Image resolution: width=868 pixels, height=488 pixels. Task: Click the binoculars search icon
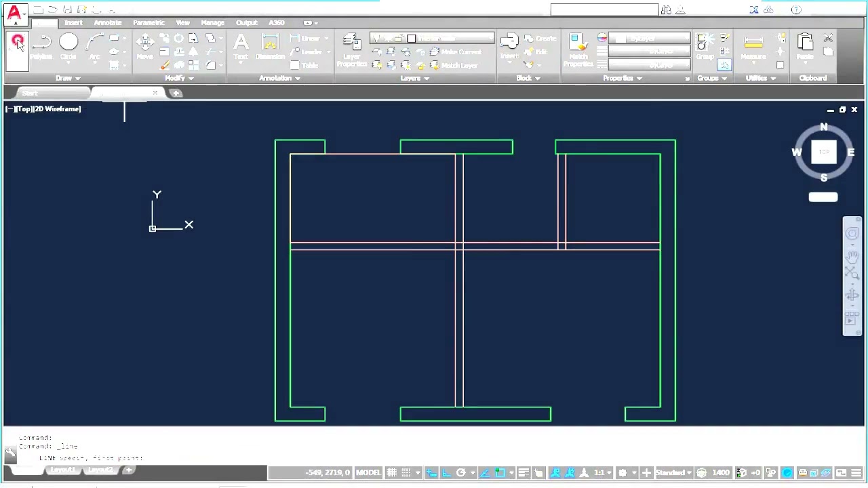click(x=666, y=9)
